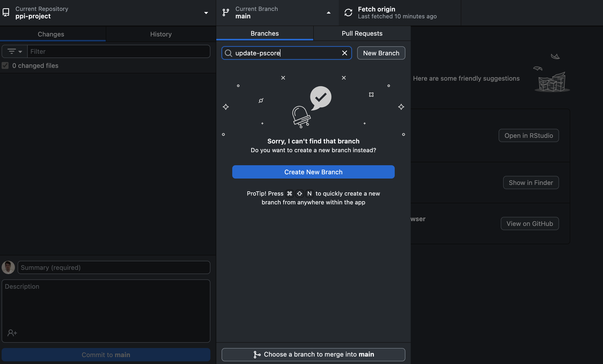Click the user avatar beside Summary field
The image size is (603, 364).
[x=8, y=267]
